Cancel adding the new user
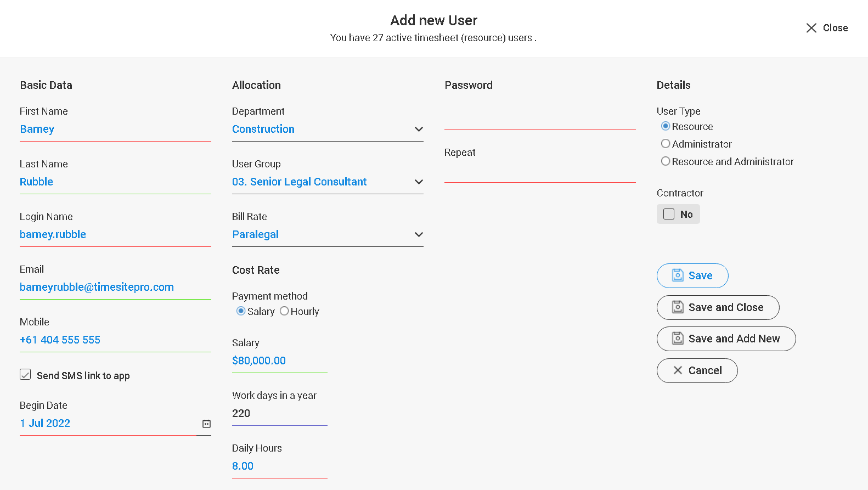This screenshot has height=490, width=868. coord(697,370)
